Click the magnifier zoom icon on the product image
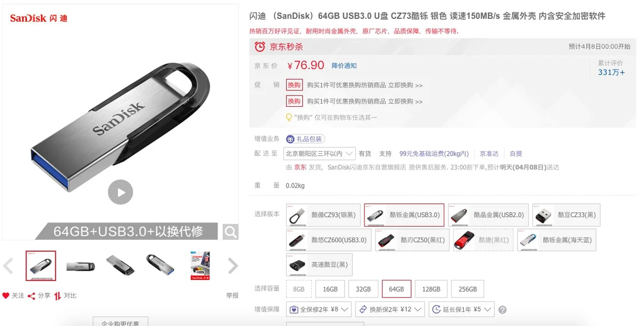 (x=231, y=232)
